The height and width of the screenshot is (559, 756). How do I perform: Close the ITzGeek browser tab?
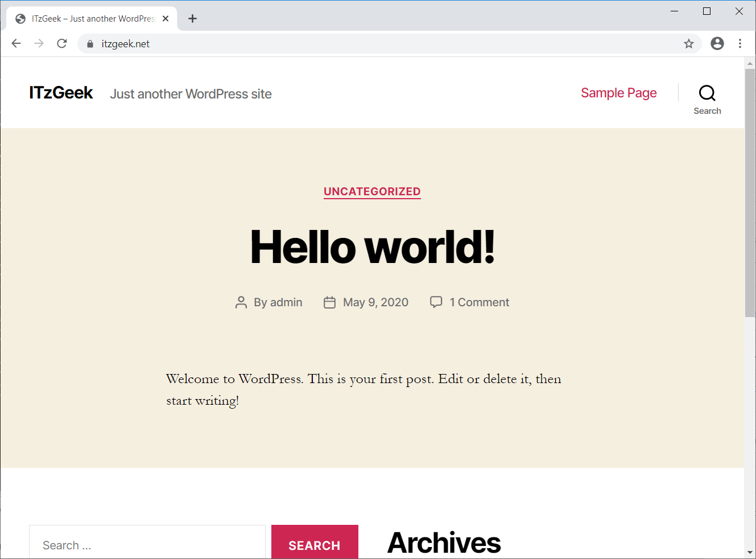click(166, 19)
